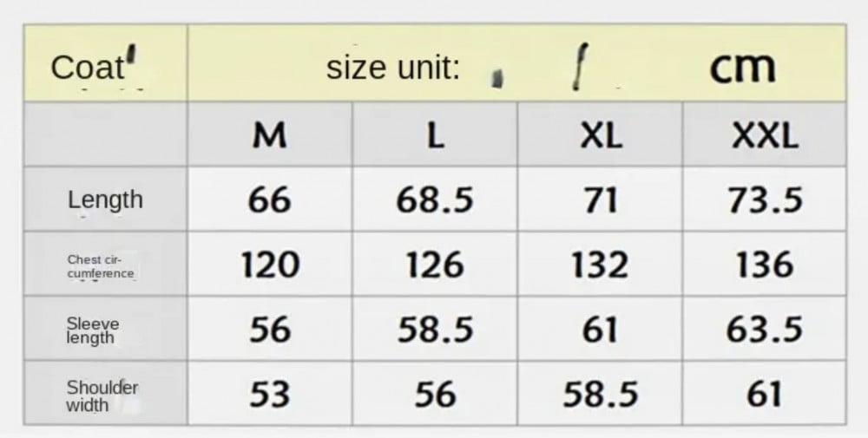Select the M size column header

tap(270, 134)
